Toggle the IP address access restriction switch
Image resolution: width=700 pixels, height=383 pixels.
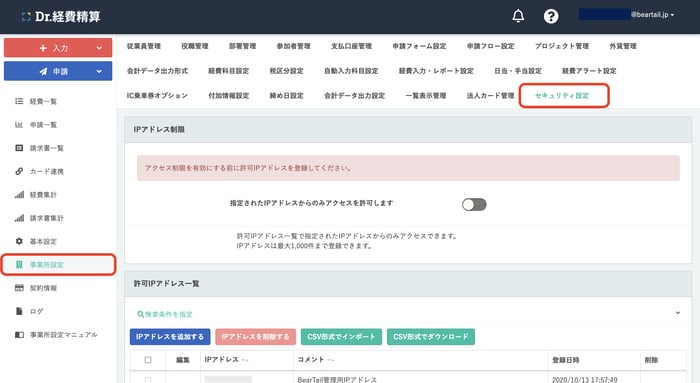474,204
